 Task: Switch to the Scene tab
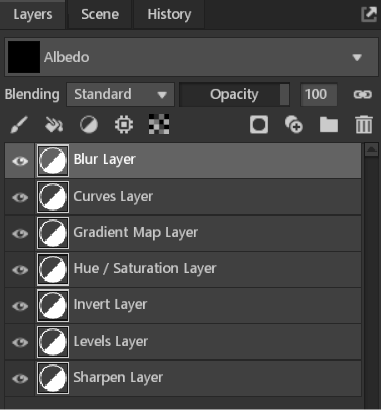point(100,15)
